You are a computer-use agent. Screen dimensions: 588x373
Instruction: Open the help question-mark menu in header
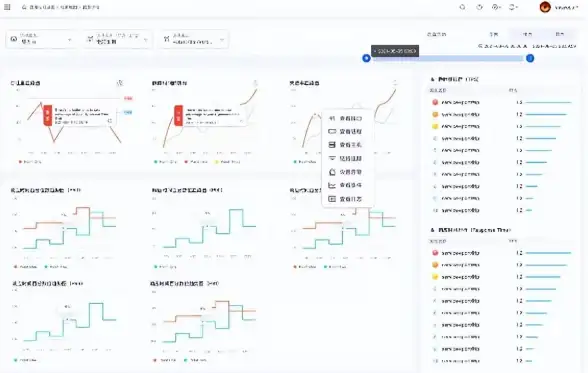[x=496, y=7]
